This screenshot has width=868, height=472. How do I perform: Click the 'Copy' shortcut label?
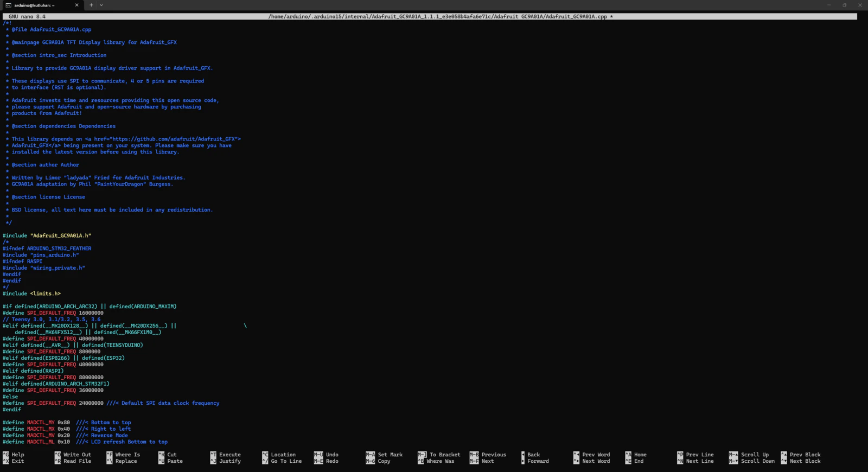click(384, 461)
